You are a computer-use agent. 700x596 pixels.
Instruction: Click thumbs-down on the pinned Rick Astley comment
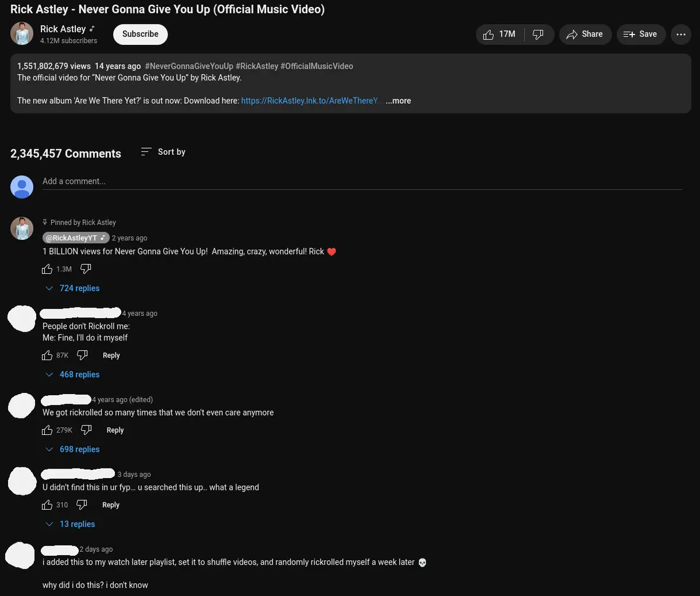point(86,269)
